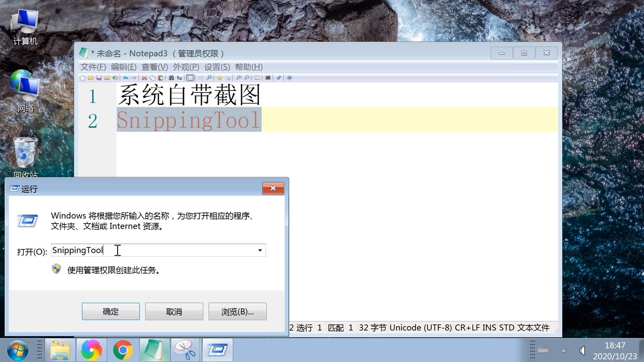Click the Open file folder icon
The width and height of the screenshot is (644, 362).
coord(91,78)
